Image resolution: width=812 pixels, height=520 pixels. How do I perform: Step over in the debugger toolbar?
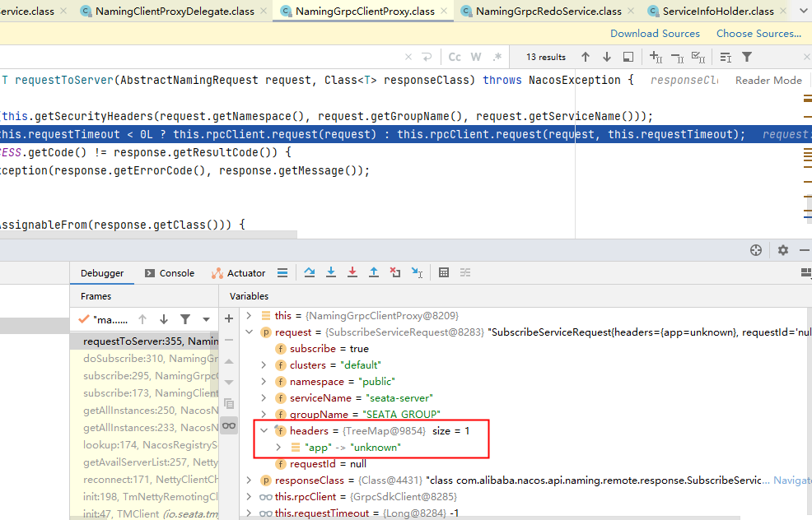310,272
